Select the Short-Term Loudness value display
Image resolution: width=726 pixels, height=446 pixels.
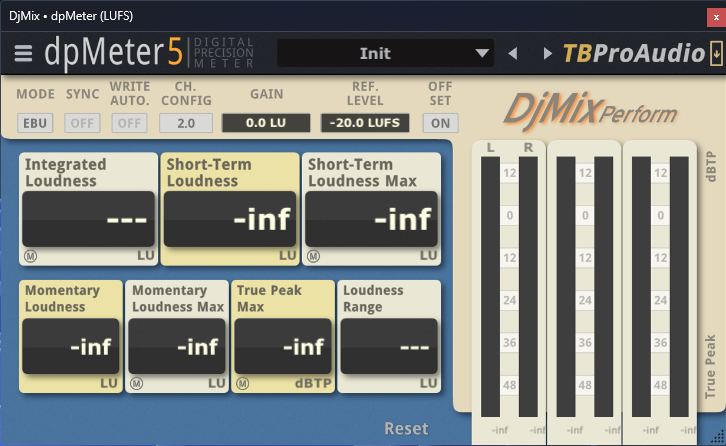coord(230,219)
